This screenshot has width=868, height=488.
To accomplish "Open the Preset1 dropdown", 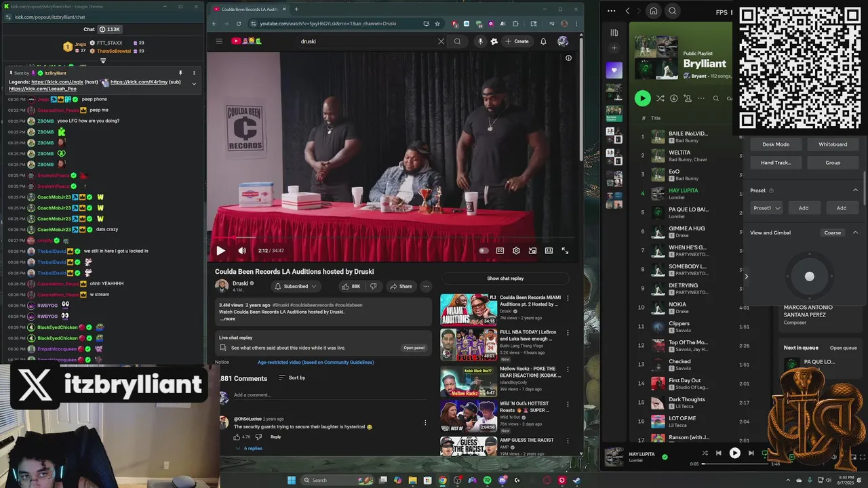I will point(767,208).
